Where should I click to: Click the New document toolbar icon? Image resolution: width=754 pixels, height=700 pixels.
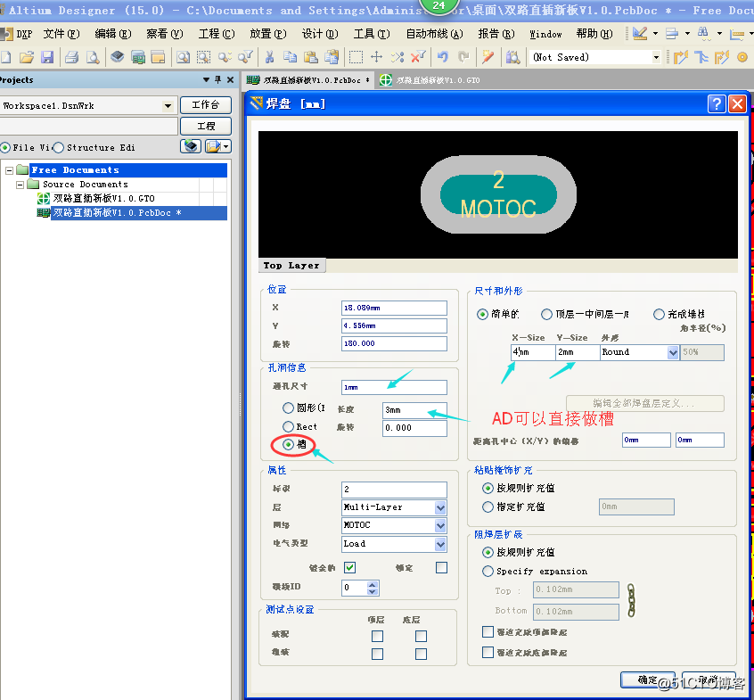(x=5, y=57)
